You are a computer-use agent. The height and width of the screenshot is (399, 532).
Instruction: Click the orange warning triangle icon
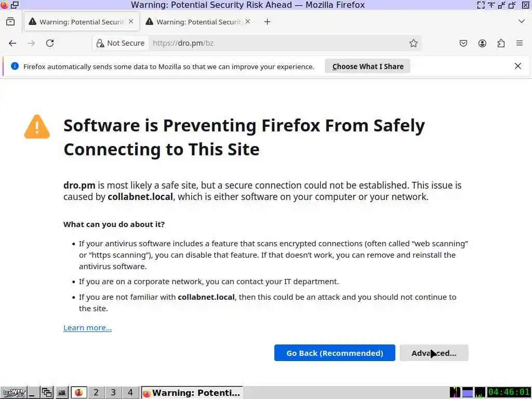(x=37, y=127)
